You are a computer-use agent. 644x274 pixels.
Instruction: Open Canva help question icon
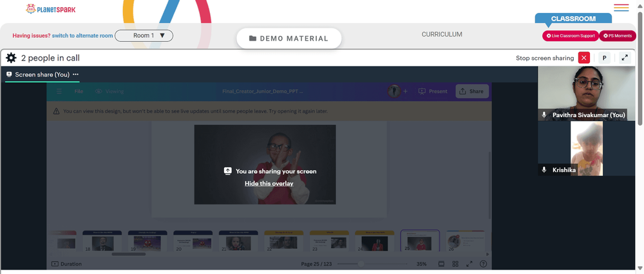point(484,264)
